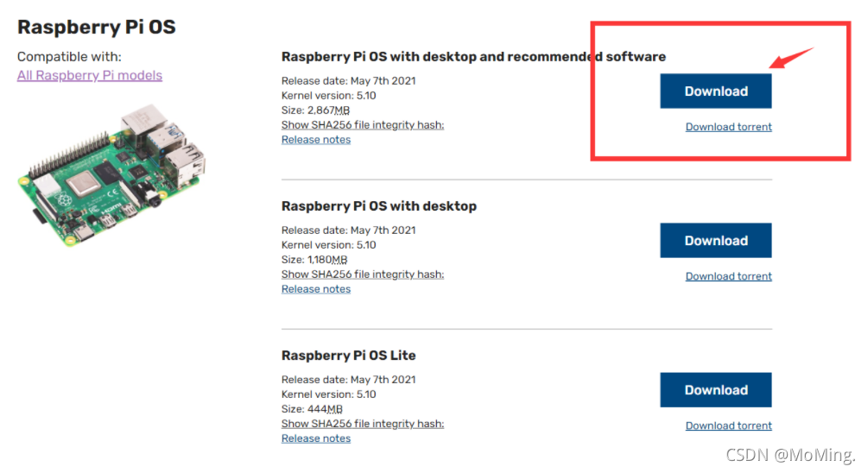Show SHA256 hash for the 1,180MB image
The image size is (868, 473).
[363, 274]
